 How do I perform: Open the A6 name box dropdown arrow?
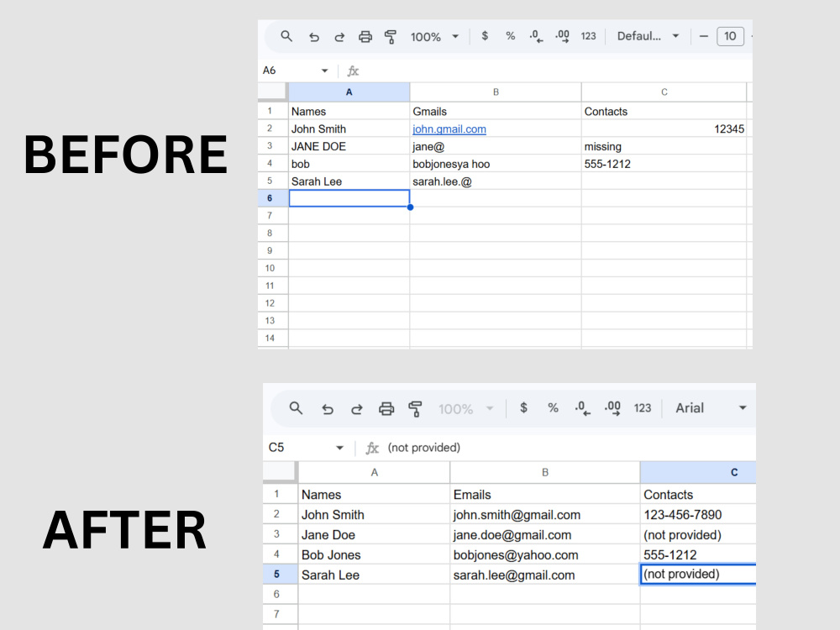pos(324,71)
